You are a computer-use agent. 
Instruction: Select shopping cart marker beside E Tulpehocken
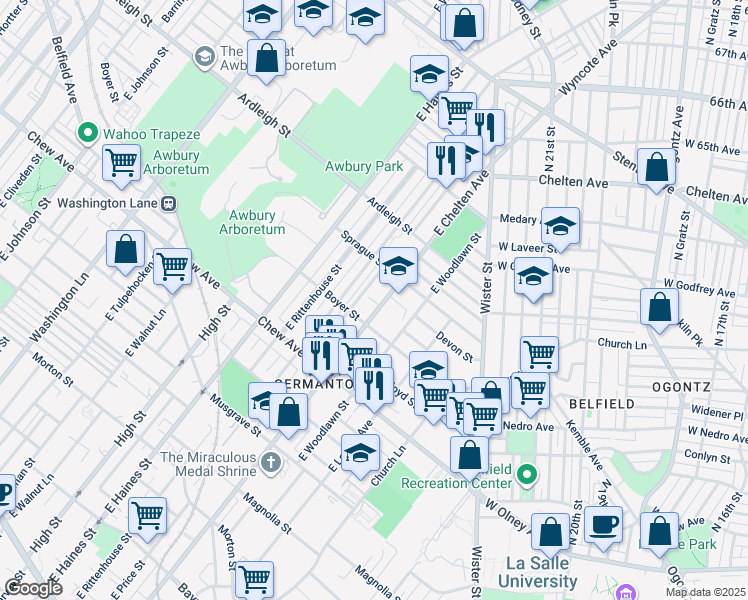173,267
